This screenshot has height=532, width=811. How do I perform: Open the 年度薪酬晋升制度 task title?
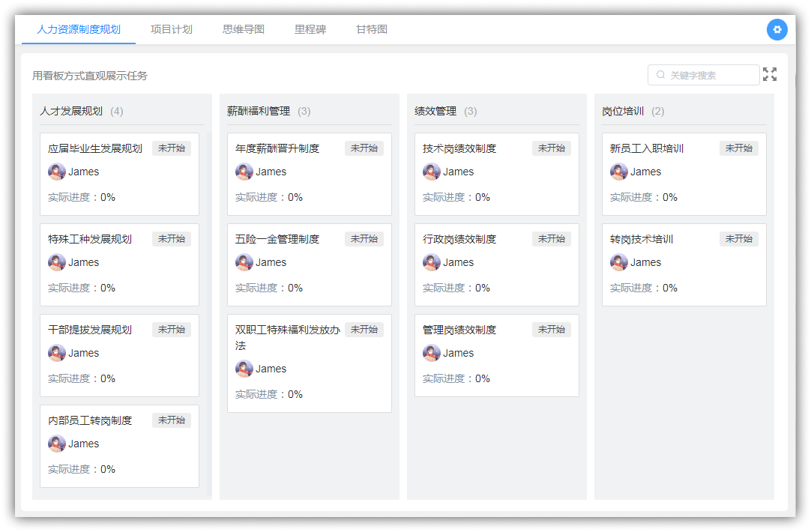click(277, 148)
